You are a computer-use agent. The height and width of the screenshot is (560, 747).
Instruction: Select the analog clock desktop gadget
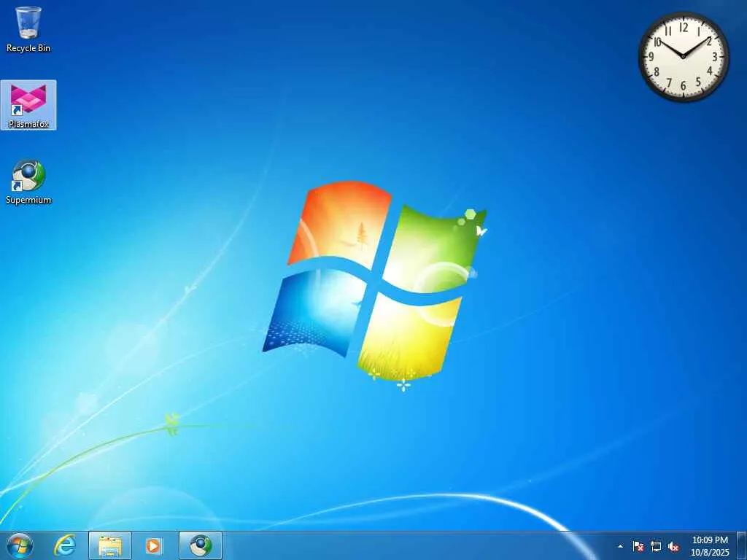pyautogui.click(x=683, y=56)
